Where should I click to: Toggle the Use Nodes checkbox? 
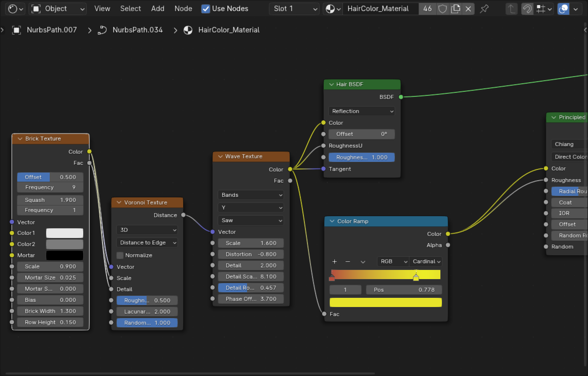[x=205, y=9]
